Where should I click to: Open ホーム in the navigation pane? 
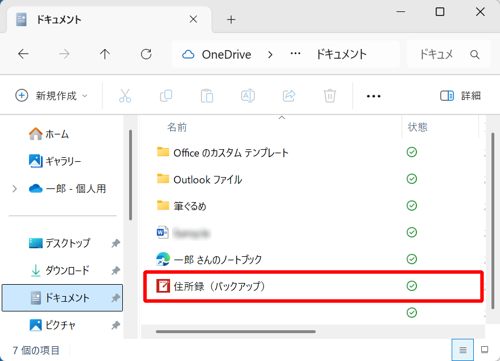coord(49,134)
